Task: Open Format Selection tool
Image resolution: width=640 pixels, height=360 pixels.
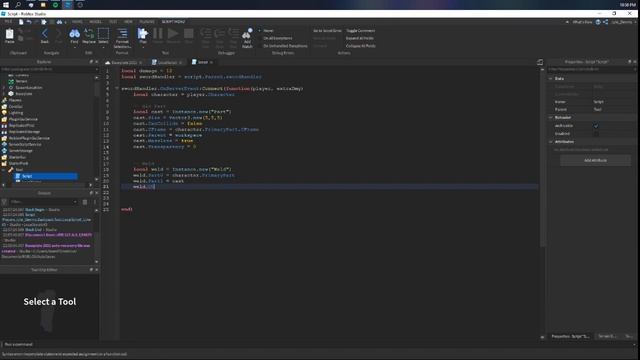Action: click(x=122, y=33)
